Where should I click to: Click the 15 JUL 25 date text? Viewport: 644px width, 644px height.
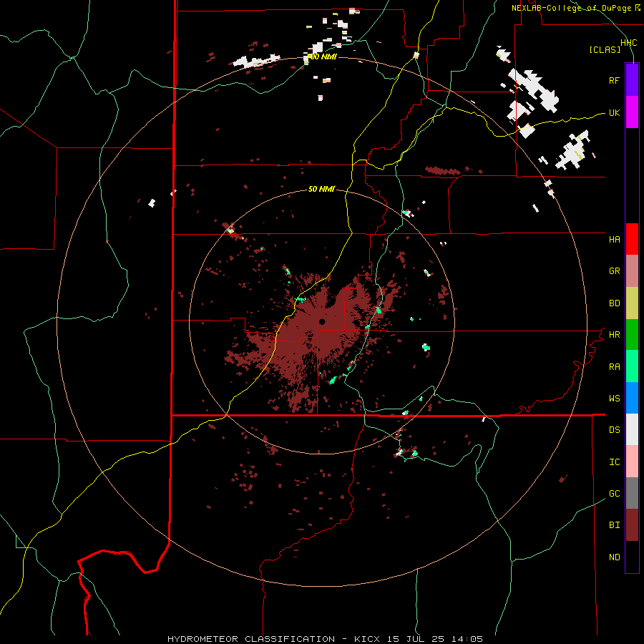(x=416, y=639)
